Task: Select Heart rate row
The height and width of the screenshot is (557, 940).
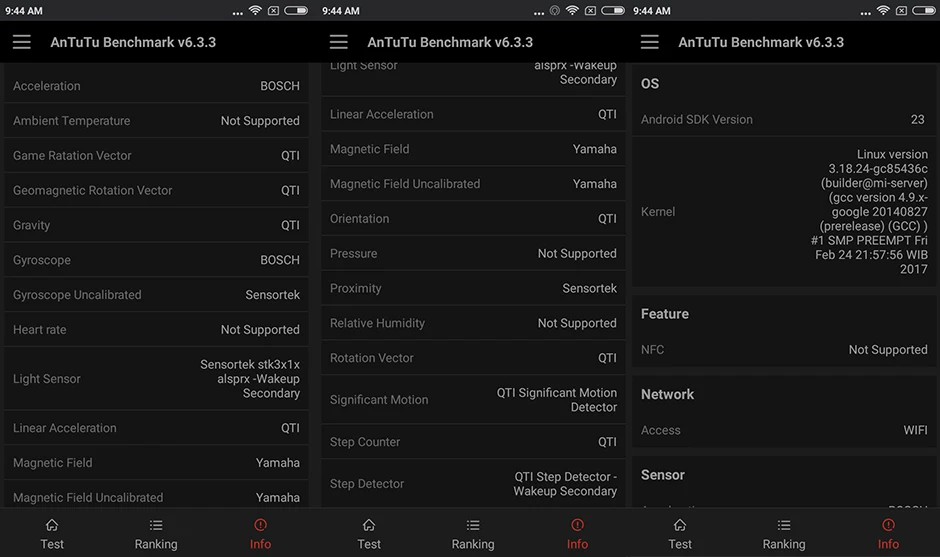Action: coord(156,329)
